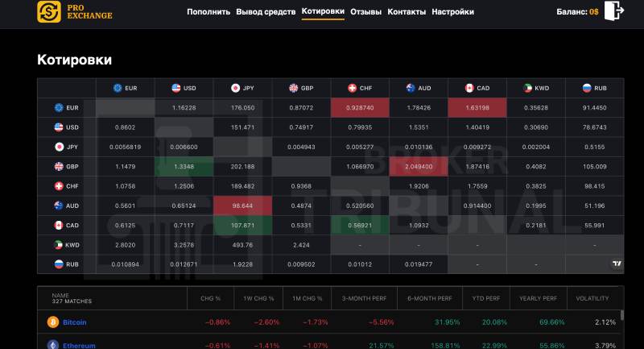This screenshot has height=349, width=644.
Task: Click the JPY flag in column header
Action: pyautogui.click(x=235, y=88)
